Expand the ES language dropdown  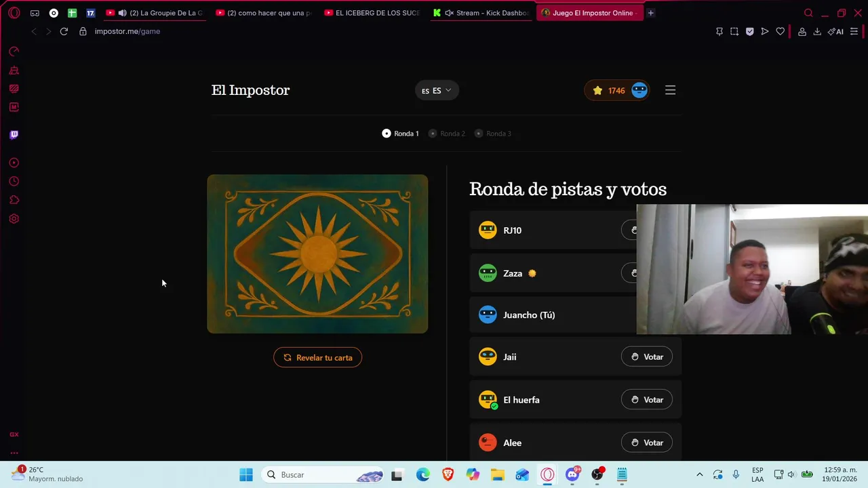[x=437, y=90]
